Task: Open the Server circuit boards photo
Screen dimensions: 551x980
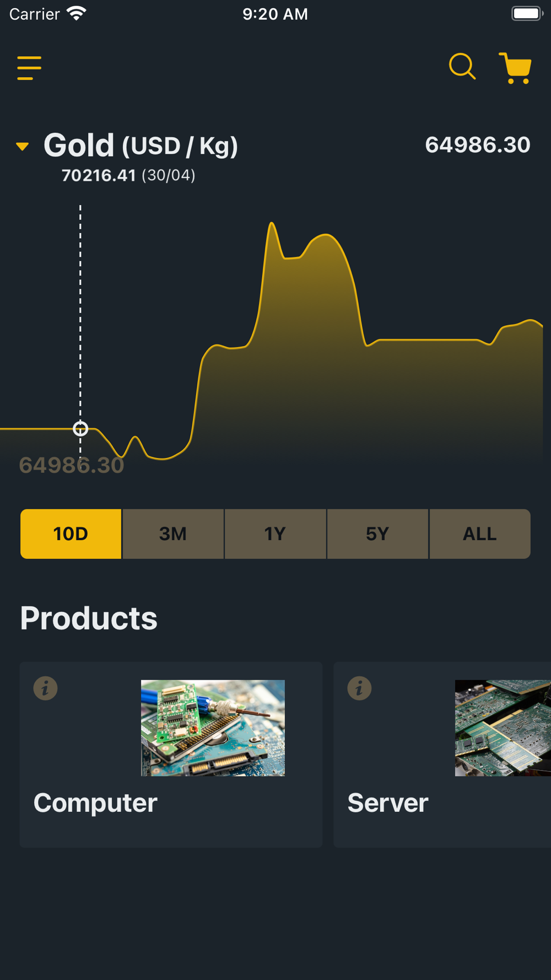Action: [503, 728]
